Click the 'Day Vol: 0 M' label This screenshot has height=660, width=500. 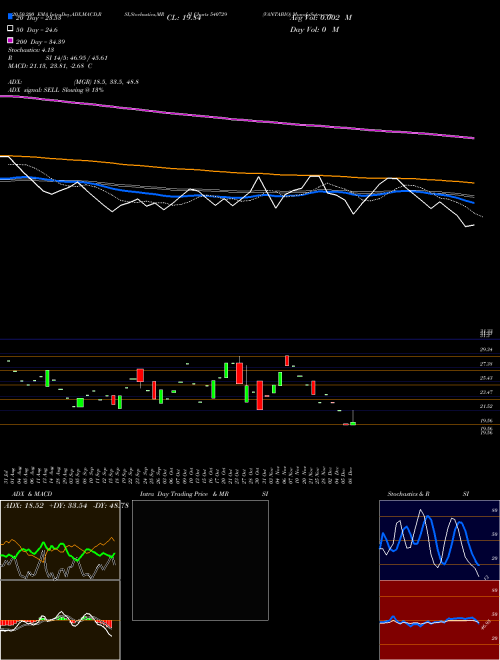[x=314, y=30]
